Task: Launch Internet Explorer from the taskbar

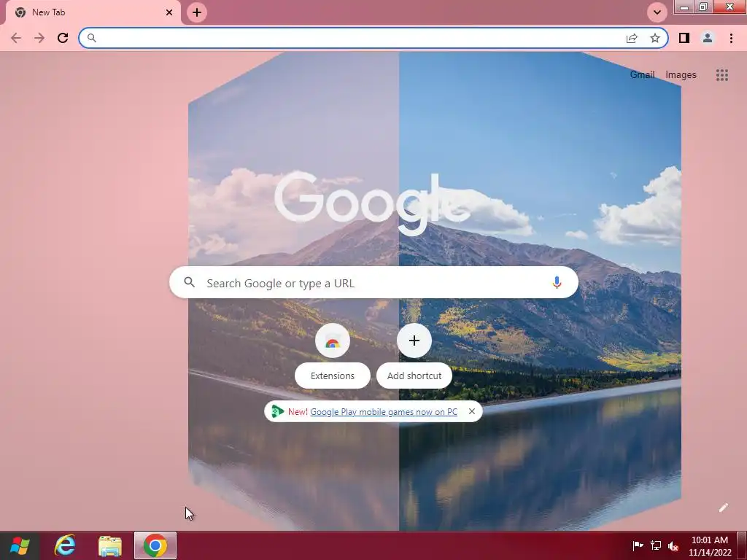Action: coord(64,545)
